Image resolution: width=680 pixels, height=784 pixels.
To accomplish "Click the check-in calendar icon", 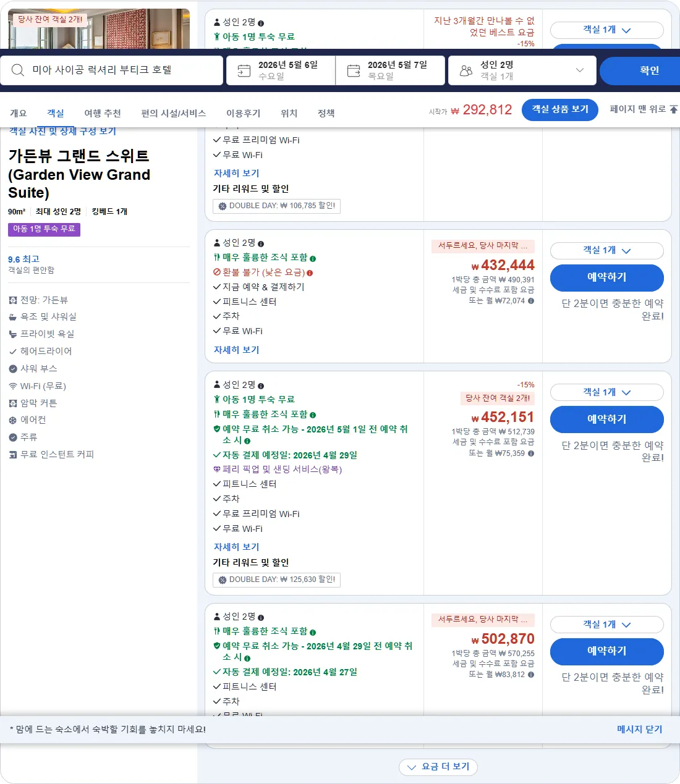I will [x=244, y=71].
